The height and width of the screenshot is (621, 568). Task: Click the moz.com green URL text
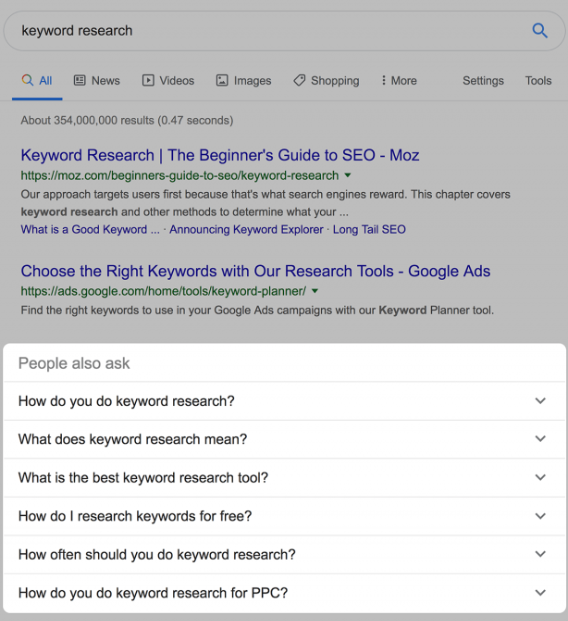[x=179, y=175]
